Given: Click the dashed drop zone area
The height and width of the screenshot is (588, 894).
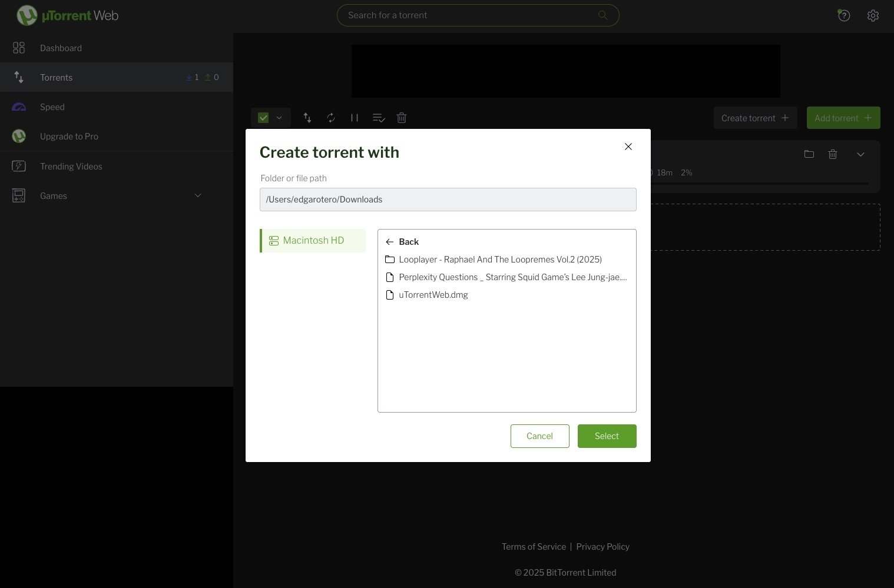Looking at the screenshot, I should click(x=765, y=227).
